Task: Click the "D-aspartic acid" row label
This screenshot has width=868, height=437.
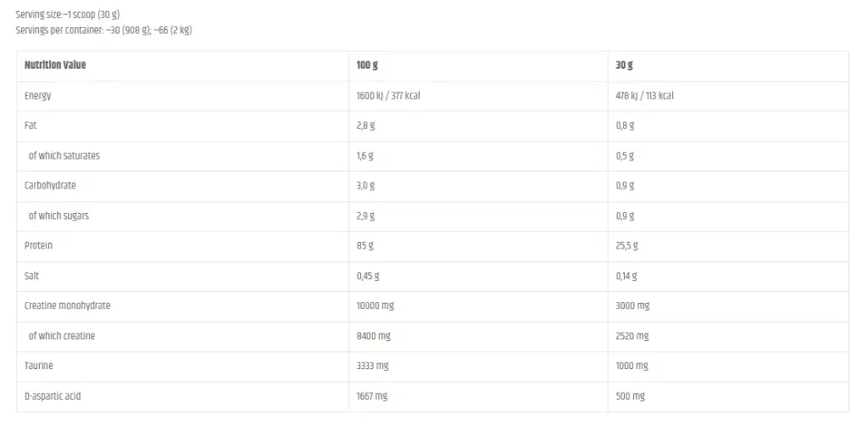Action: [53, 396]
